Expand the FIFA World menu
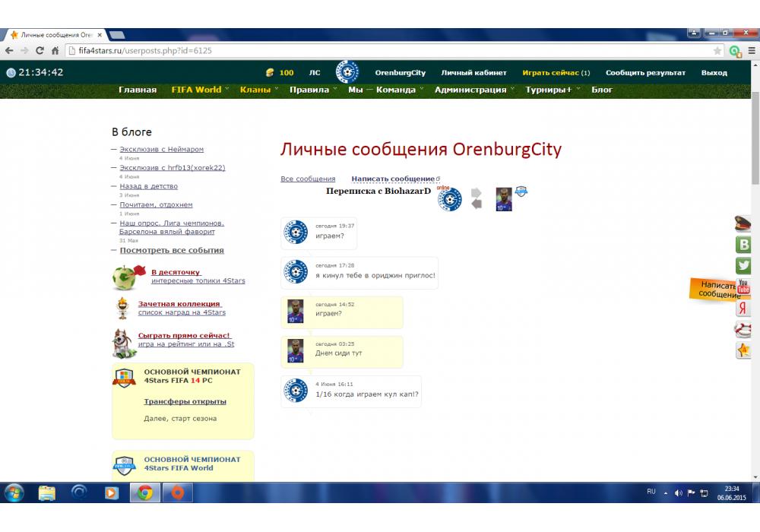Viewport: 760px width, 532px height. (200, 90)
